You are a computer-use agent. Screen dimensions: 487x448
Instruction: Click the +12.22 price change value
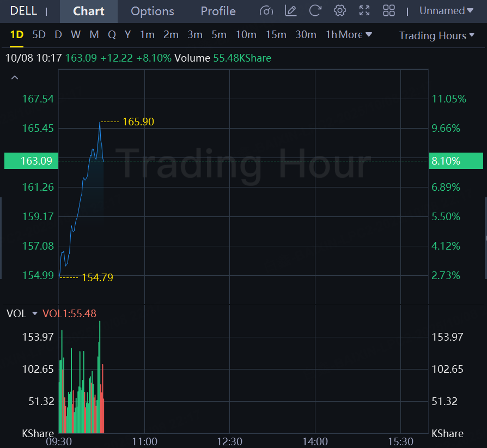117,58
